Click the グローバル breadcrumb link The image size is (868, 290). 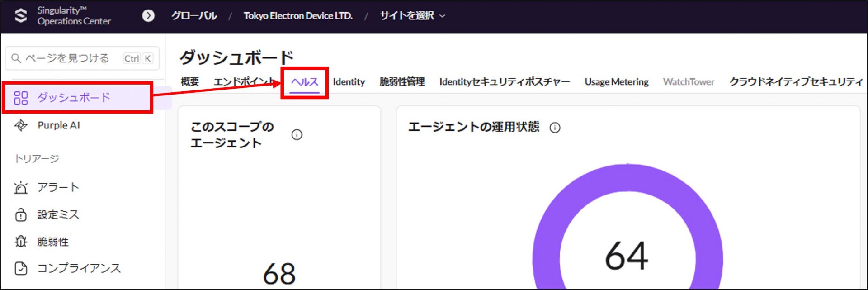[194, 16]
